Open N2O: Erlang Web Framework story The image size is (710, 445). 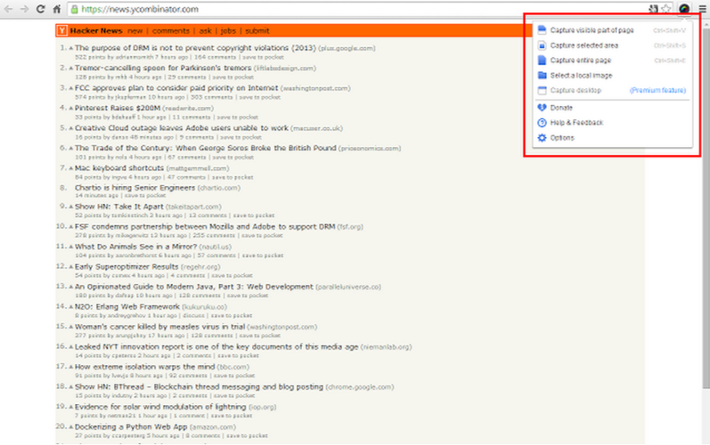click(127, 306)
